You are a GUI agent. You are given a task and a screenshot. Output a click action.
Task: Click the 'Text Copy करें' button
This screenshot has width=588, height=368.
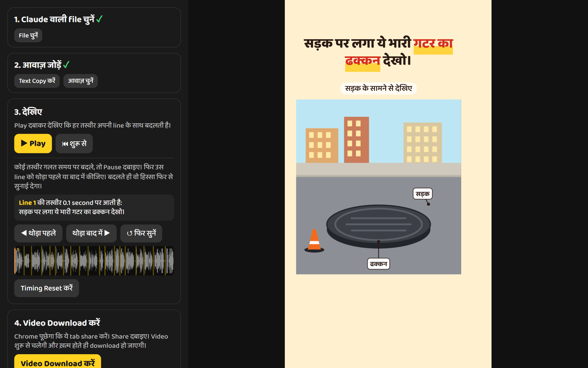point(37,81)
